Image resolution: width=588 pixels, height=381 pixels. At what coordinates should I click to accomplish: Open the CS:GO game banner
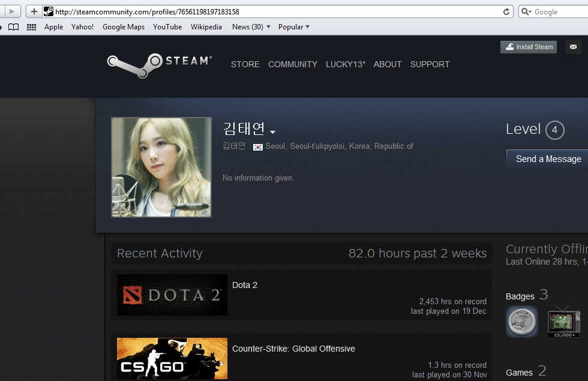coord(172,359)
